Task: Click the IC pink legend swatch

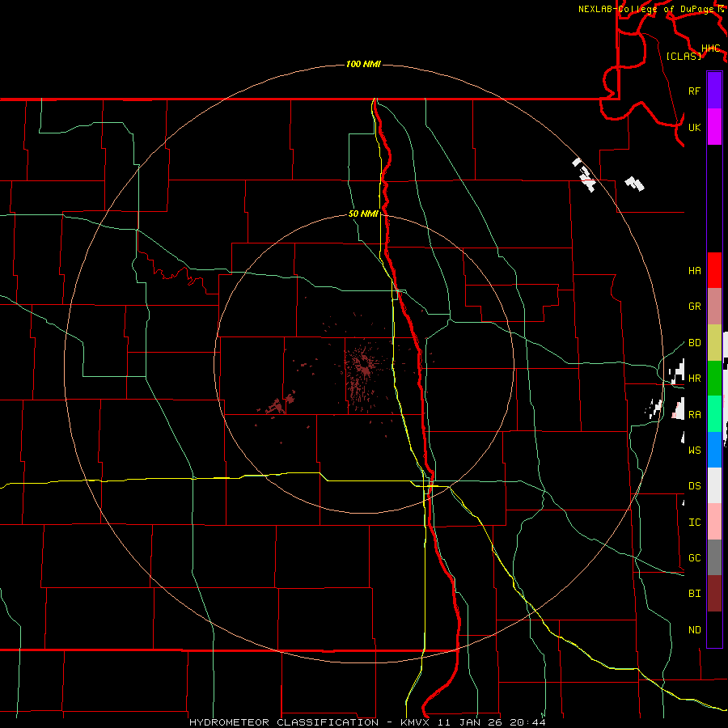Action: (x=714, y=522)
